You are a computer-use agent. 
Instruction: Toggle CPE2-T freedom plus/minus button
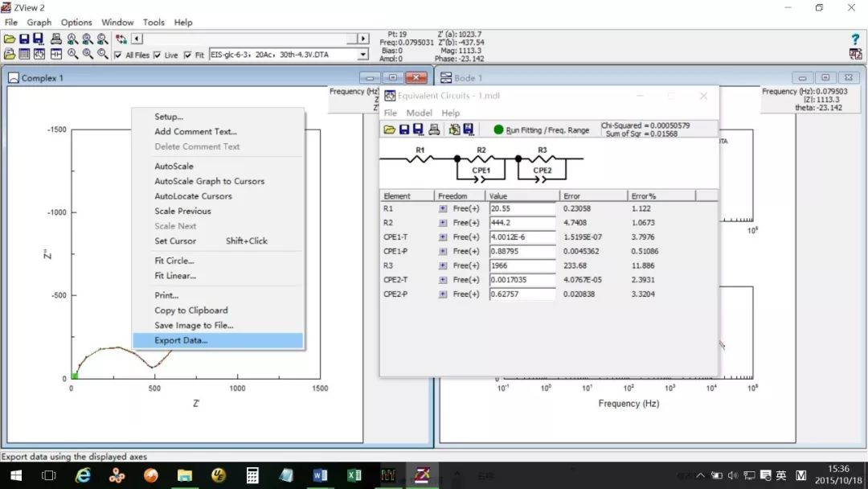coord(442,280)
